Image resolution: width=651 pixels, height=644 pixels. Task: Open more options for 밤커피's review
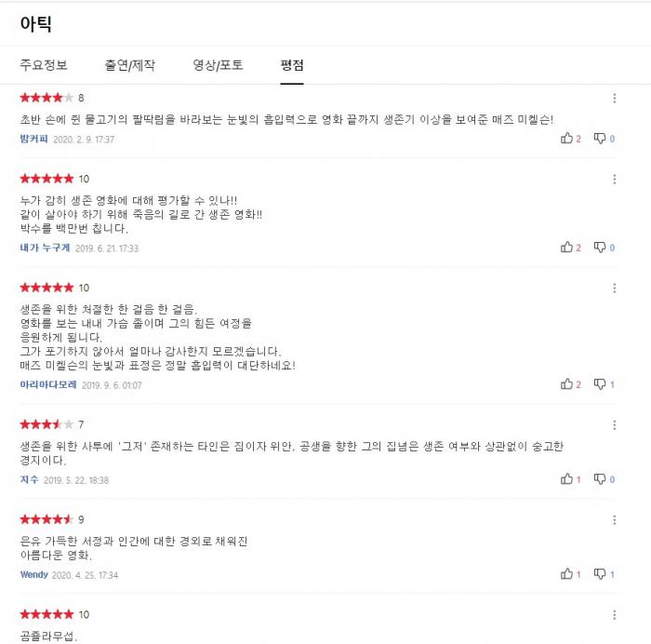614,98
